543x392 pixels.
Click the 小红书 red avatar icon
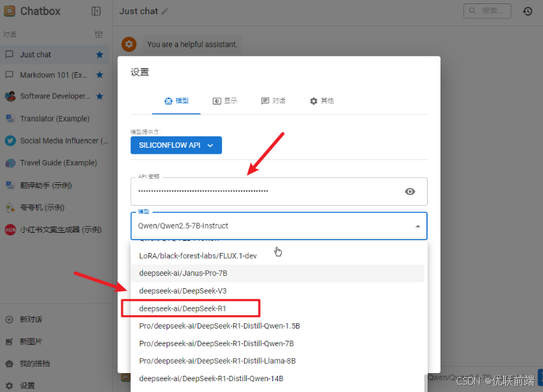click(x=10, y=229)
